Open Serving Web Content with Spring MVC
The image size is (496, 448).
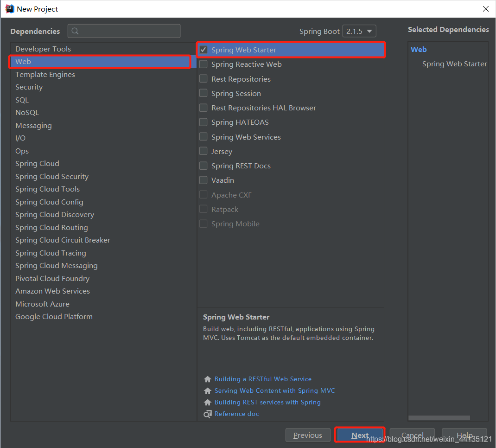click(x=274, y=391)
